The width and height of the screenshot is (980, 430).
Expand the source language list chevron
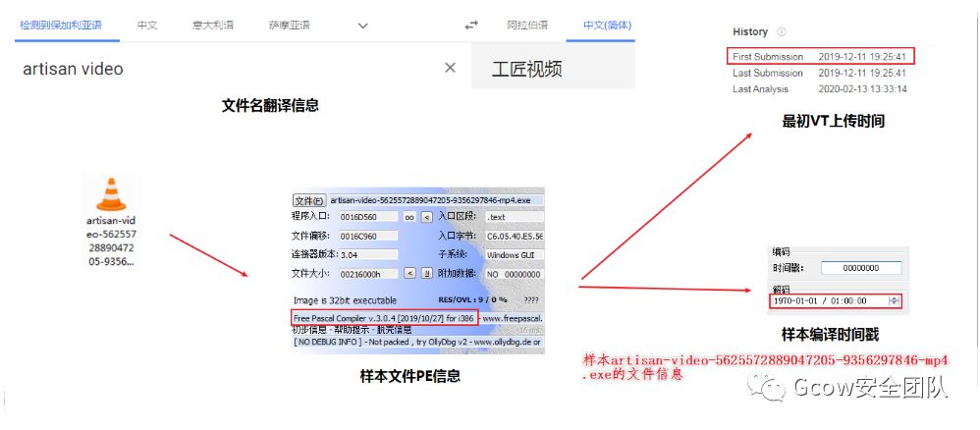click(x=362, y=26)
